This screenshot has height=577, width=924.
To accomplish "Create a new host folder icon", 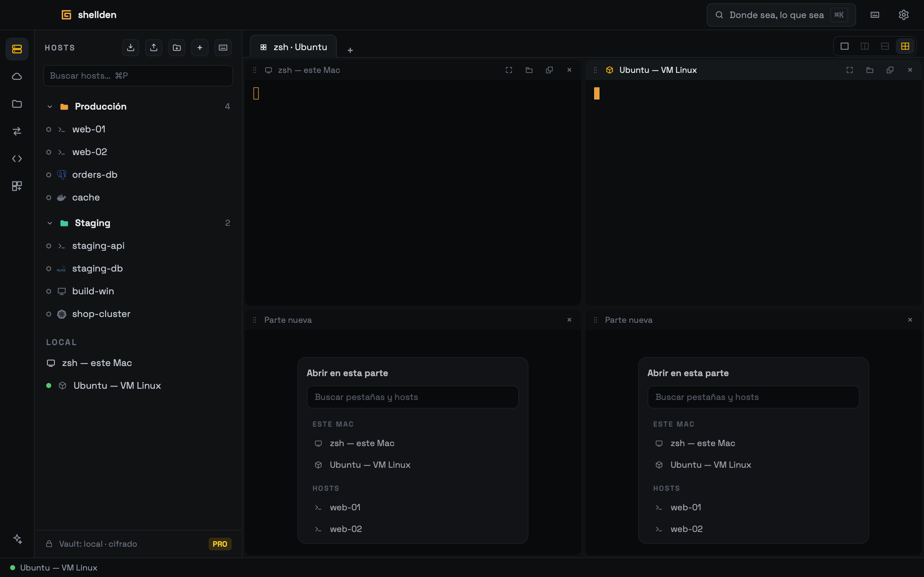I will tap(177, 48).
